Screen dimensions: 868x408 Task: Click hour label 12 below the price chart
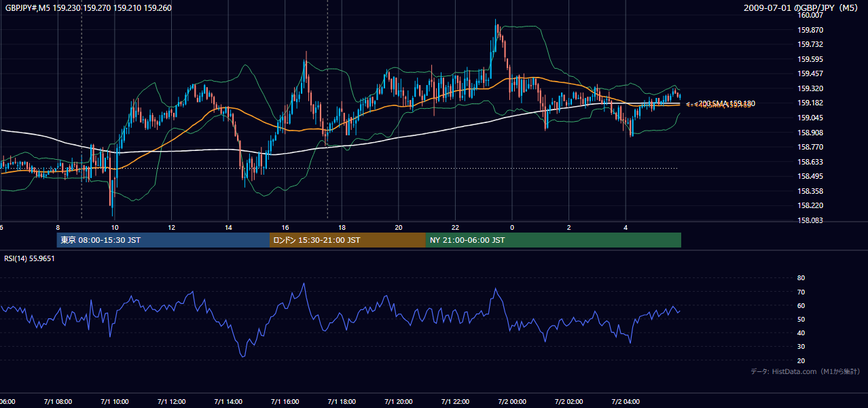172,228
